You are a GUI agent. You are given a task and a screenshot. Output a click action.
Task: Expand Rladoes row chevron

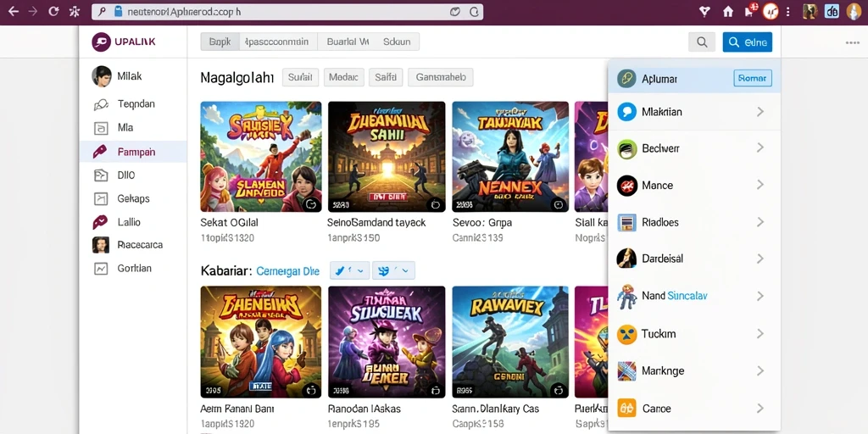pyautogui.click(x=760, y=222)
